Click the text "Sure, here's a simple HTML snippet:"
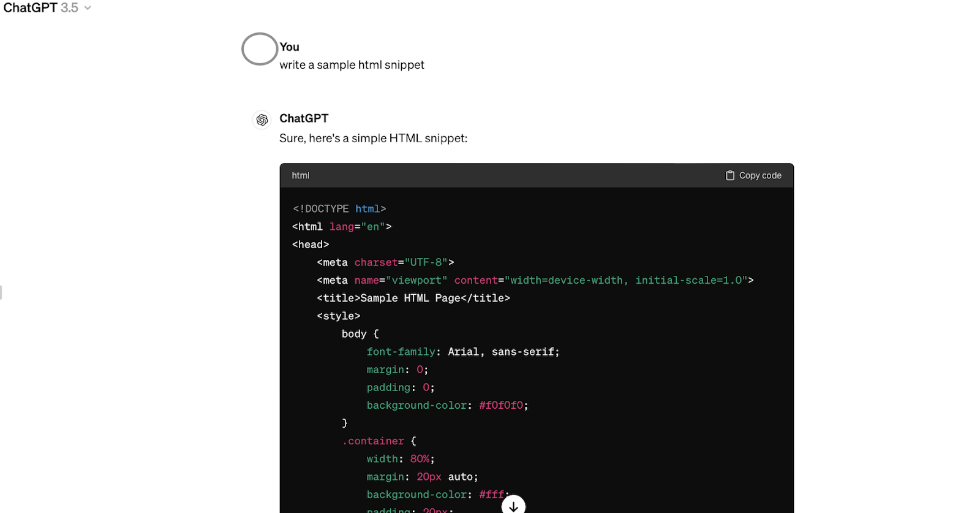 click(374, 139)
